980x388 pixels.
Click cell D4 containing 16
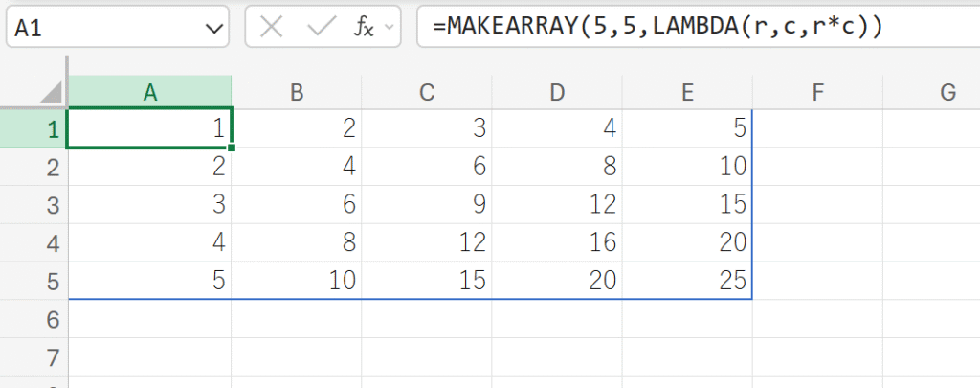click(556, 242)
